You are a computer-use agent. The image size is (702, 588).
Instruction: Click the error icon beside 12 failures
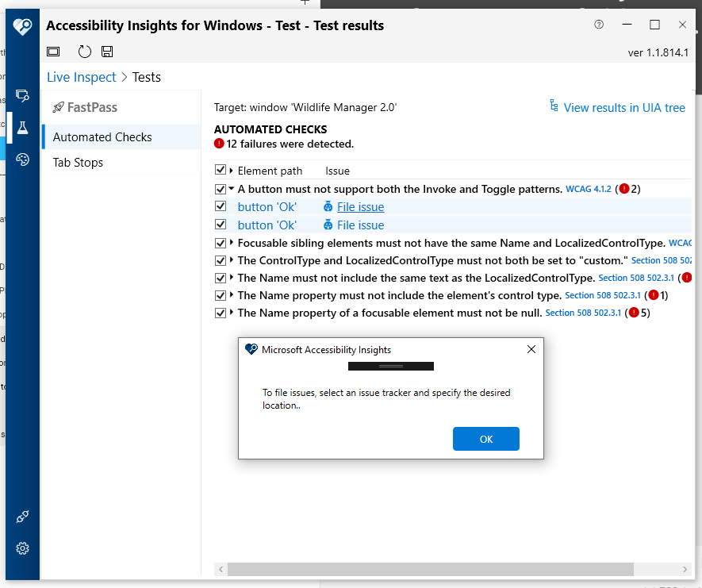(219, 144)
